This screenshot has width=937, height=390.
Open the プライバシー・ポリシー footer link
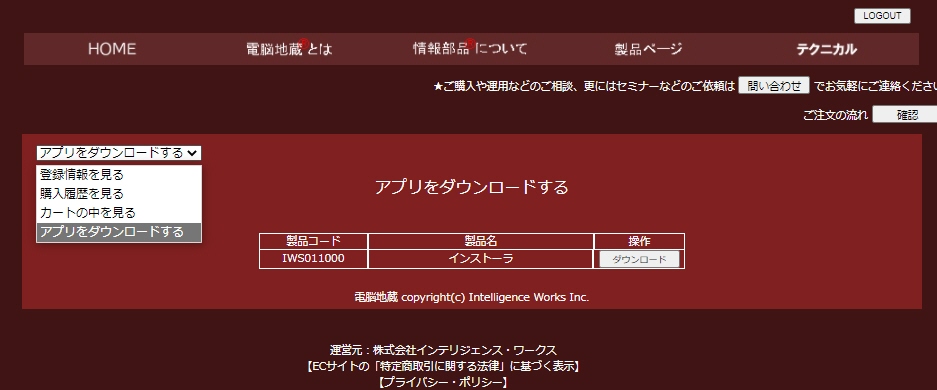(x=442, y=382)
